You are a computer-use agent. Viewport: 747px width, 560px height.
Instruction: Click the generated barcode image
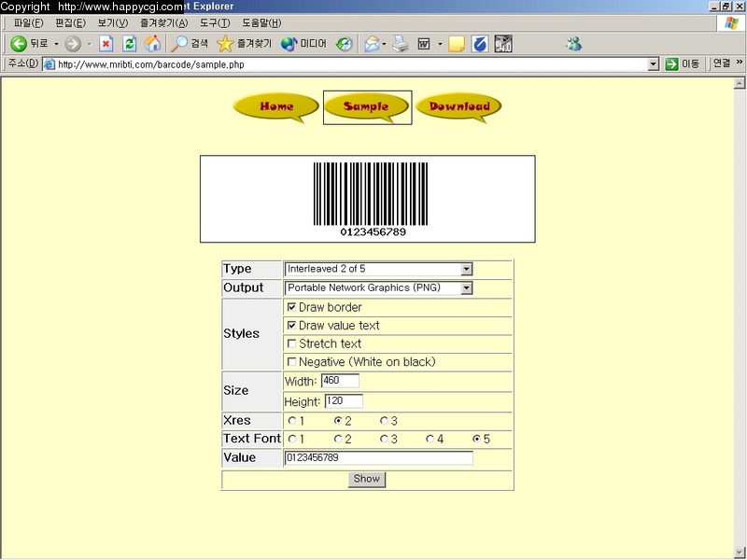click(x=367, y=199)
